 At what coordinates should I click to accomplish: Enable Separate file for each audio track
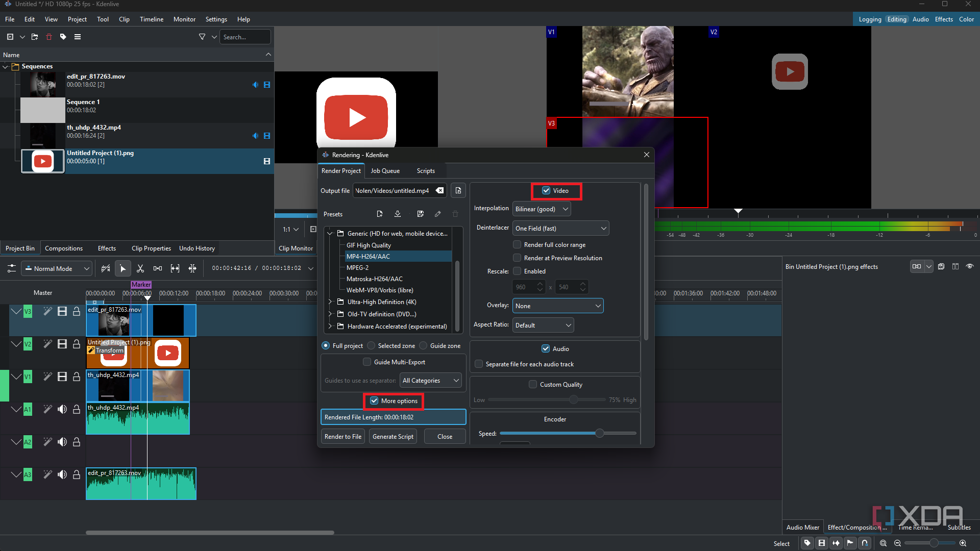tap(479, 364)
